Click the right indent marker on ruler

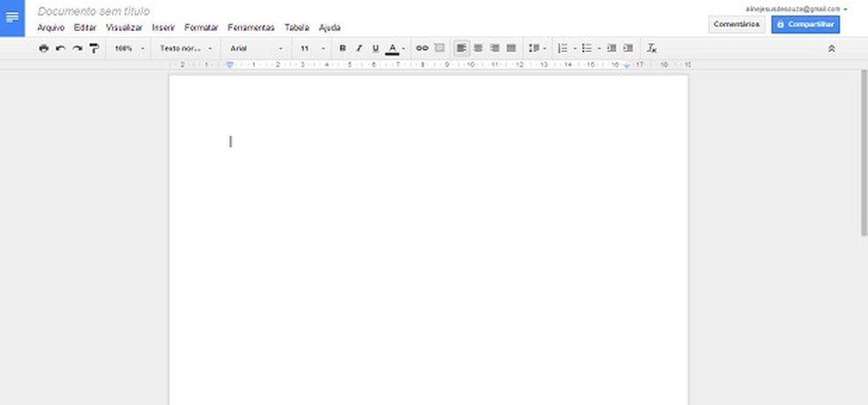[626, 65]
